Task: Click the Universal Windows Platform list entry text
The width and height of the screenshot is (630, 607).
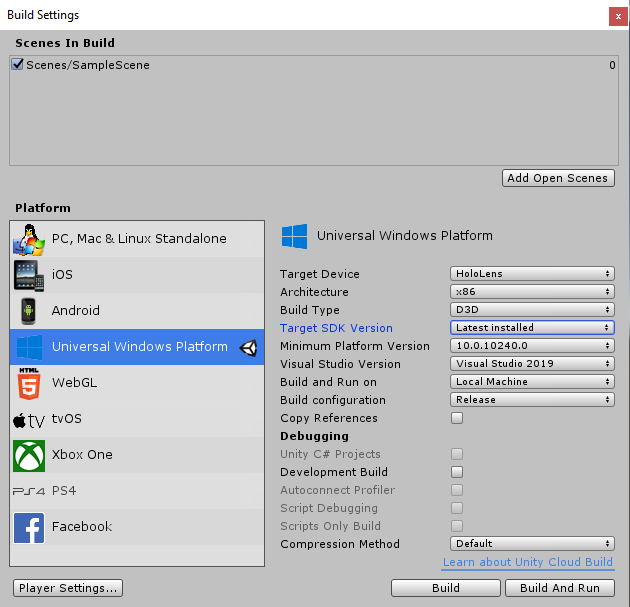Action: (x=140, y=347)
